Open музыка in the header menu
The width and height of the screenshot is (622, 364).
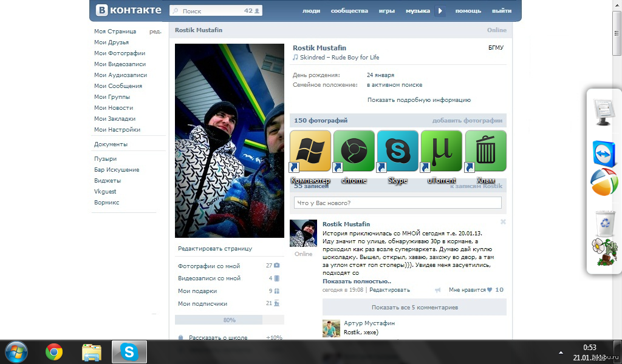click(418, 11)
